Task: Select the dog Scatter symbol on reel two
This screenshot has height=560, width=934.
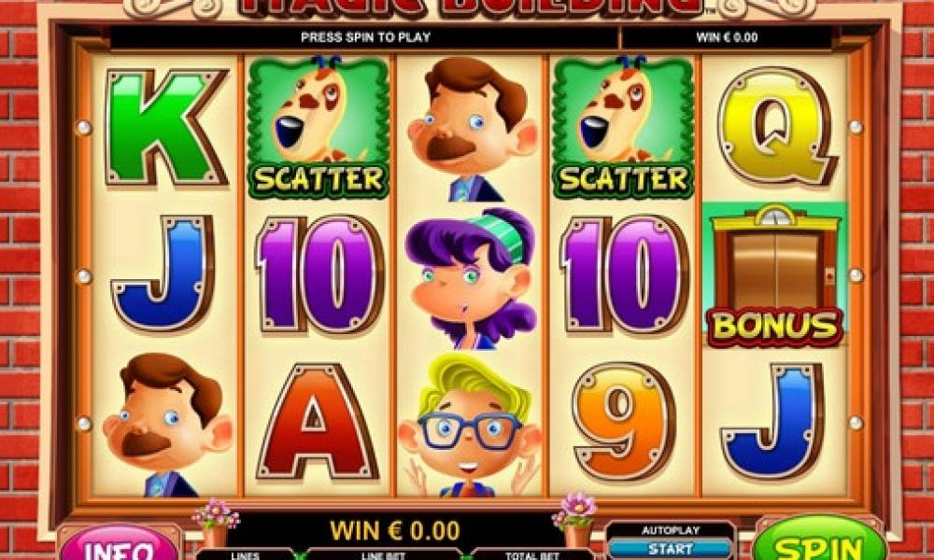Action: coord(318,127)
